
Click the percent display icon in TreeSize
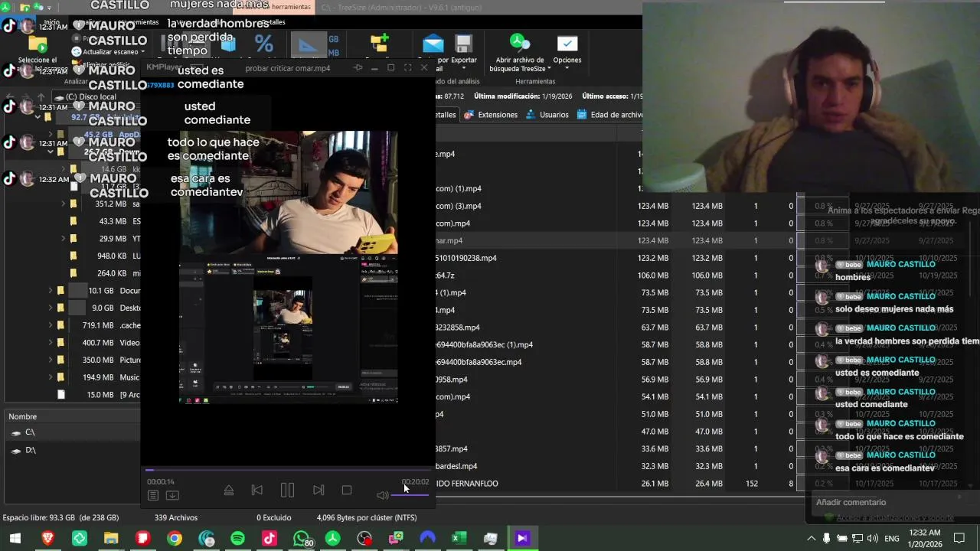coord(263,44)
